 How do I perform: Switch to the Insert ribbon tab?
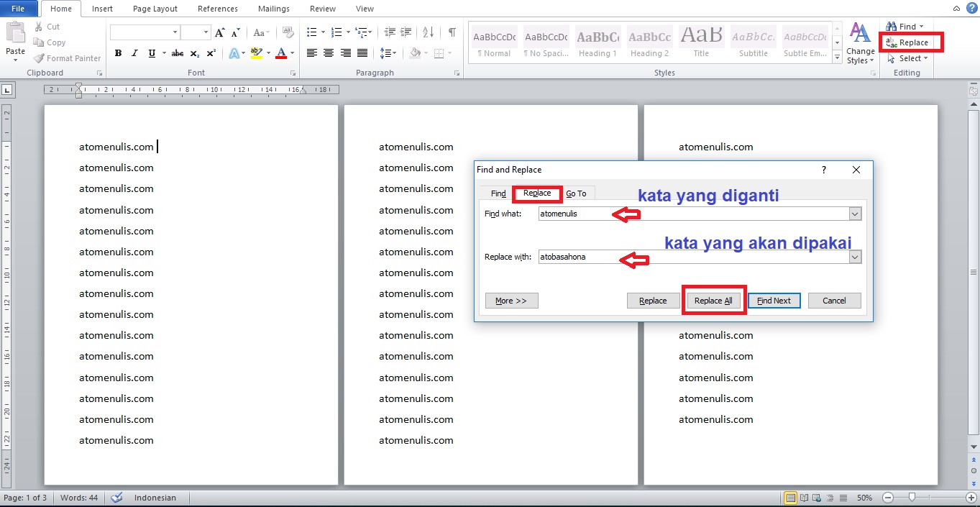point(102,9)
